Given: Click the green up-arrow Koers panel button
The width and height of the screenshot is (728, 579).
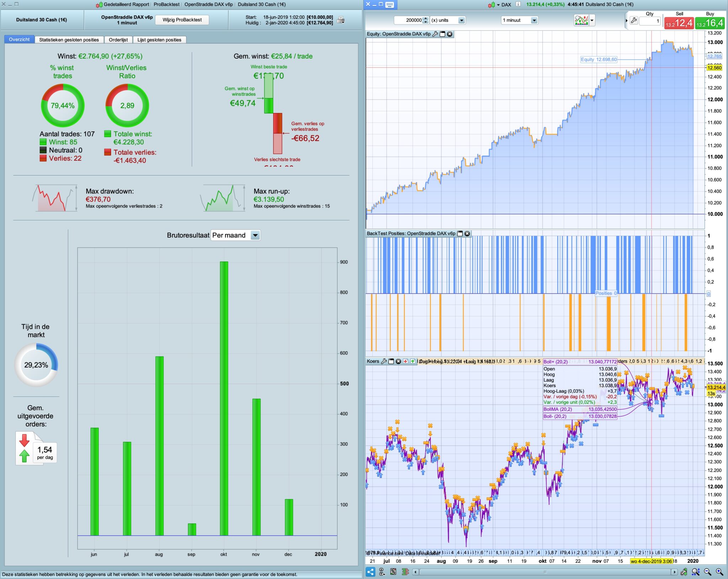Looking at the screenshot, I should (412, 361).
